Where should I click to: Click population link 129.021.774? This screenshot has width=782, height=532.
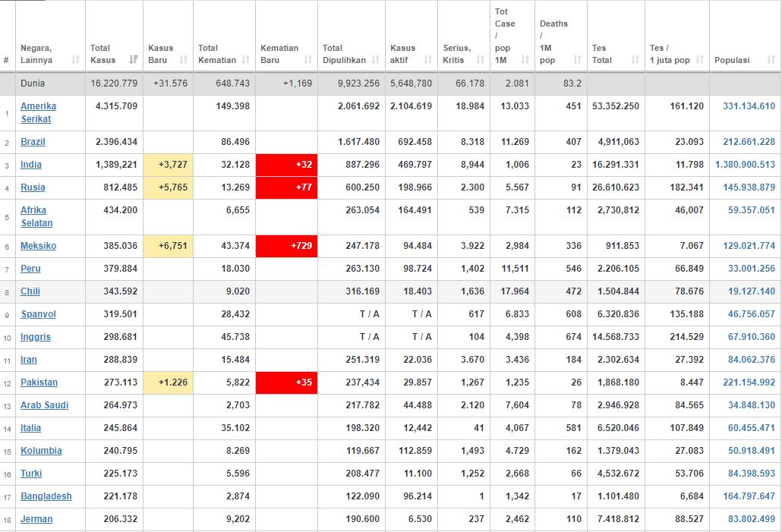point(749,246)
